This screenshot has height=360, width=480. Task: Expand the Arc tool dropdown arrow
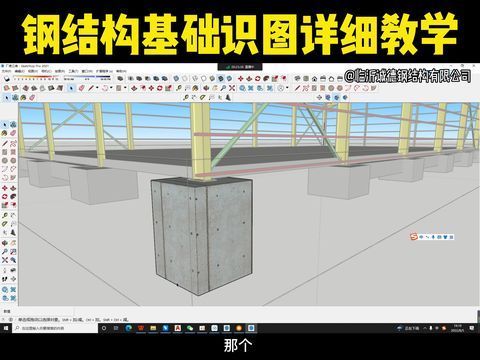pyautogui.click(x=111, y=88)
